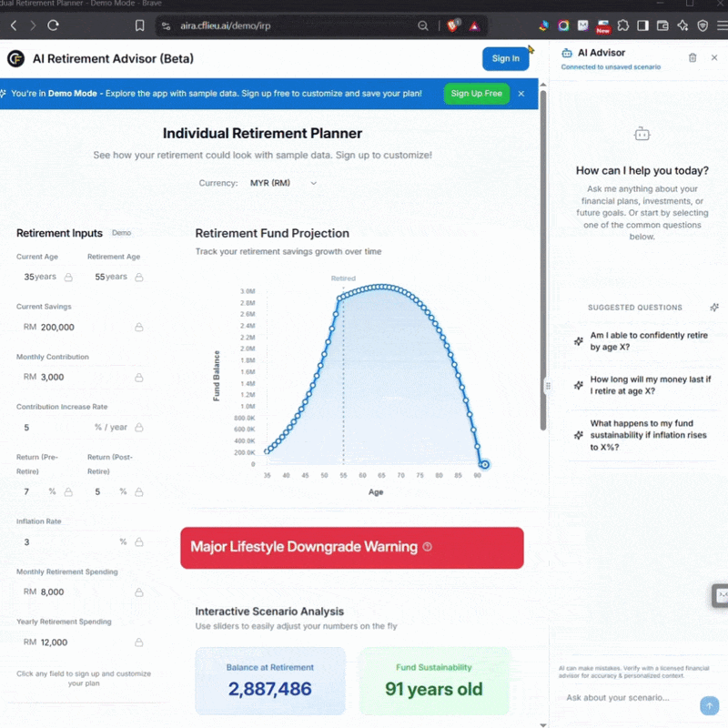The height and width of the screenshot is (728, 728).
Task: Open the Currency MYR (RM) dropdown
Action: coord(283,183)
